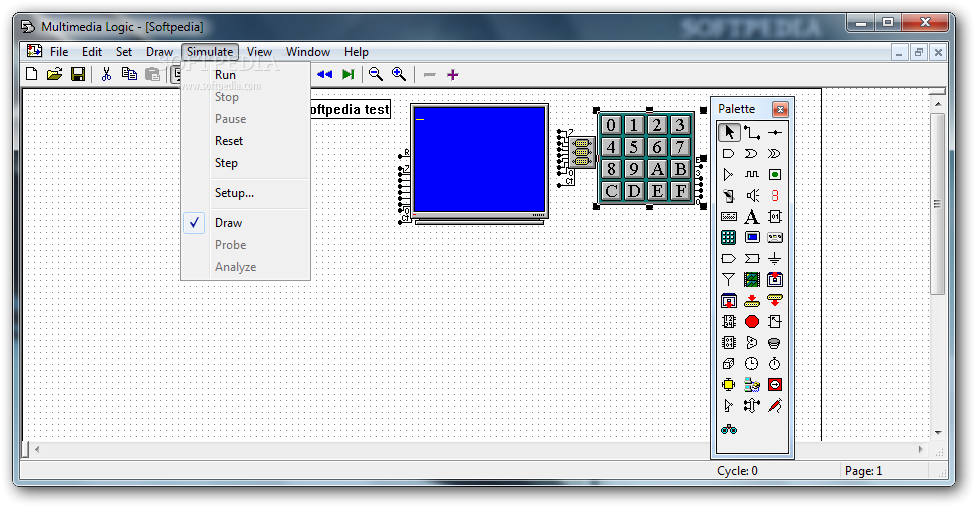The image size is (976, 507).
Task: Click the blue rewind arrows in toolbar
Action: 324,75
